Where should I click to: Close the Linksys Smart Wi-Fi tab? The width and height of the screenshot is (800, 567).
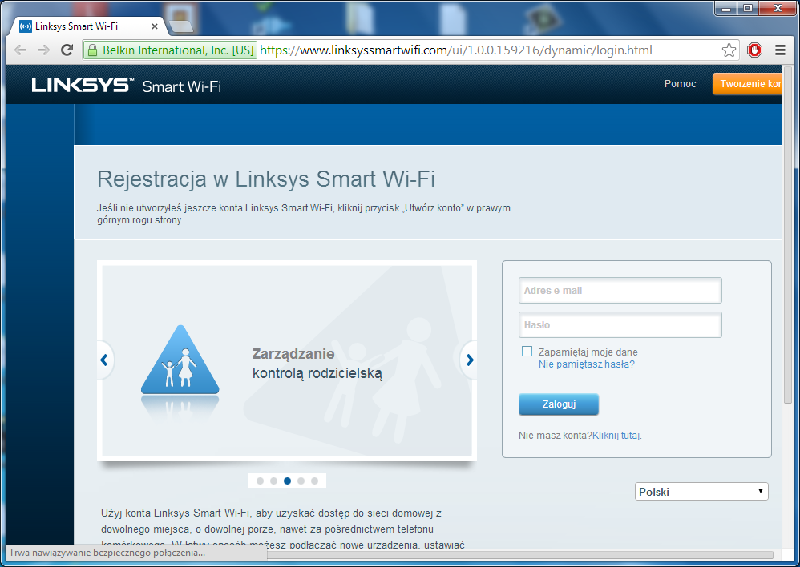pos(155,27)
